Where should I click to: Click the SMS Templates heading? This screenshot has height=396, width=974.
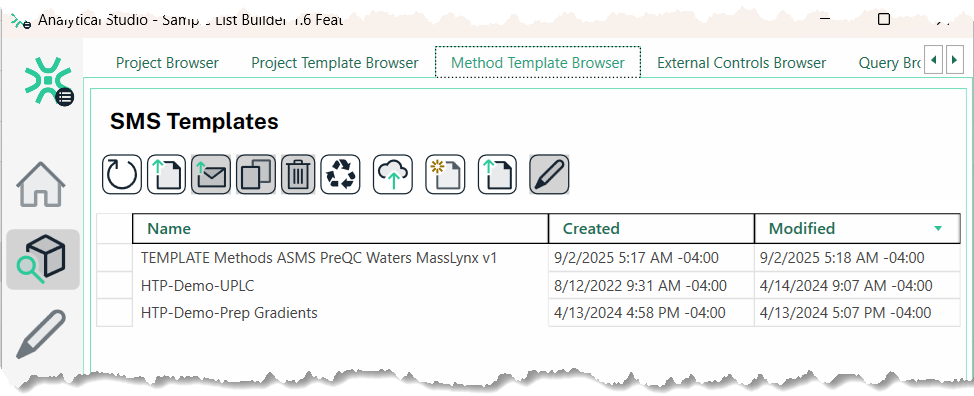point(194,122)
